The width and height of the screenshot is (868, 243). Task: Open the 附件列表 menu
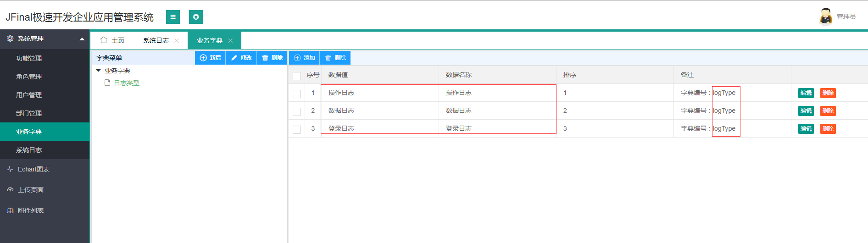tap(45, 210)
